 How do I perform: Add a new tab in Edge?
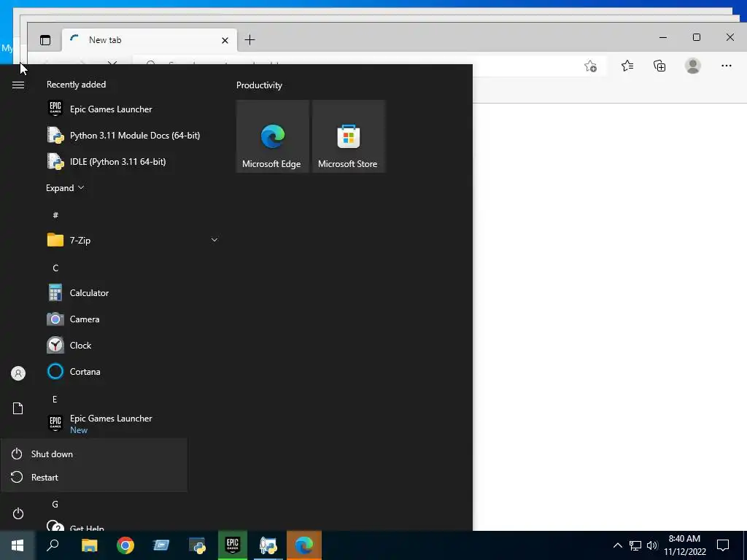pos(249,40)
